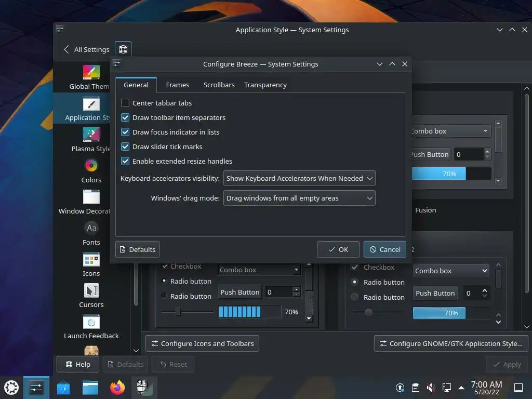The height and width of the screenshot is (399, 532).
Task: Open Launch Feedback settings icon
Action: pyautogui.click(x=91, y=322)
